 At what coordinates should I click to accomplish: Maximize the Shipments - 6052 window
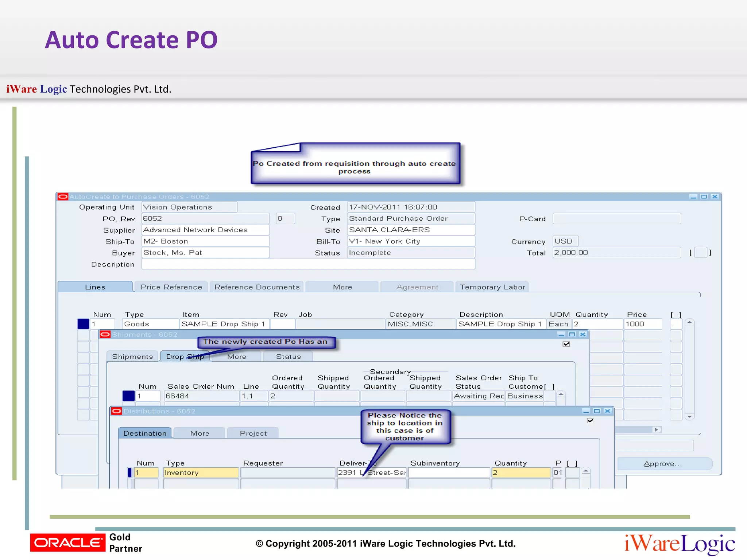(572, 335)
